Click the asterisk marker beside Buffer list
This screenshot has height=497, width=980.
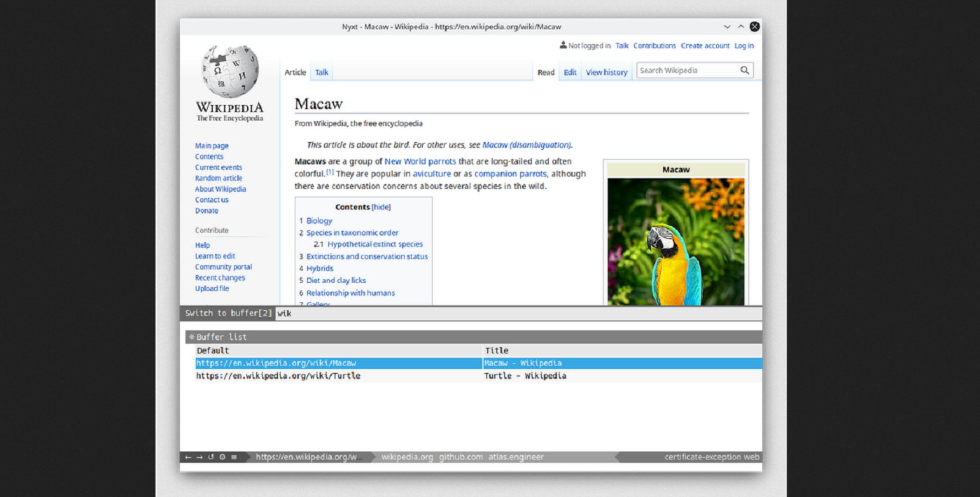point(191,337)
